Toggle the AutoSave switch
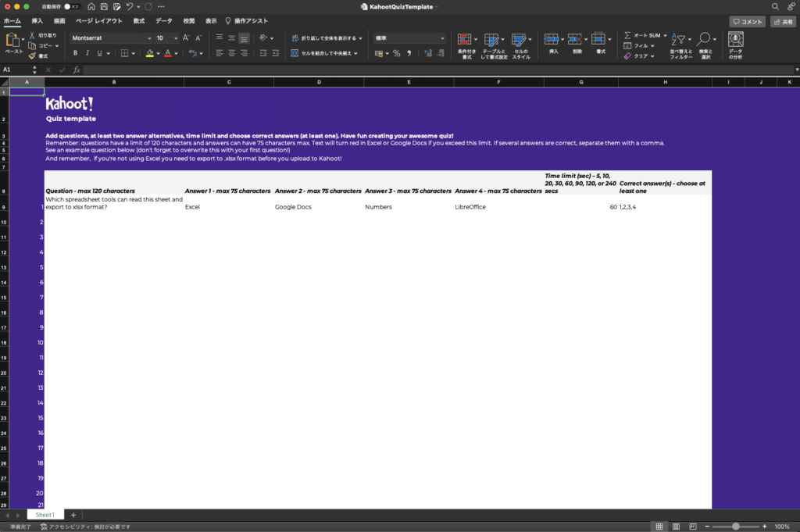 coord(72,6)
